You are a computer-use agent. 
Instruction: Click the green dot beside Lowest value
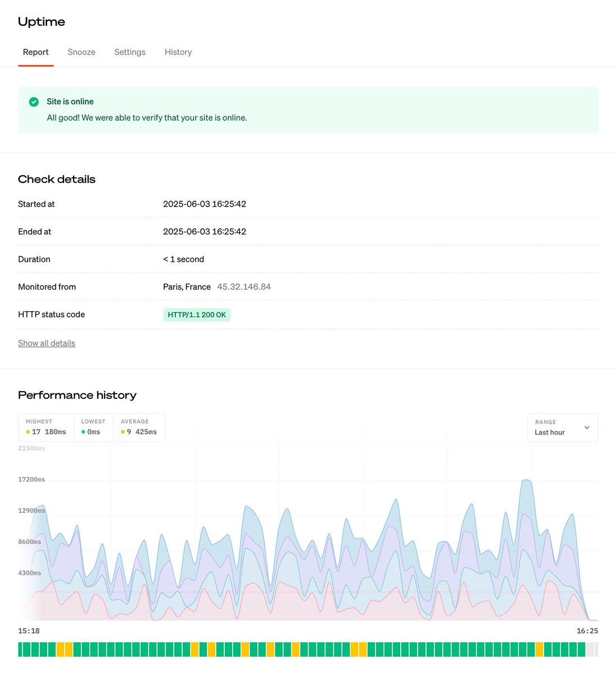(83, 432)
